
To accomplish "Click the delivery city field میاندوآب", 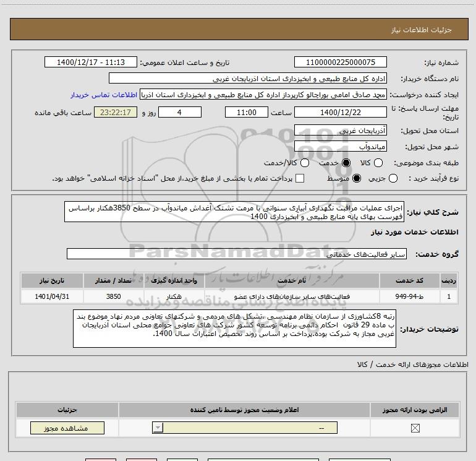I will pos(340,147).
